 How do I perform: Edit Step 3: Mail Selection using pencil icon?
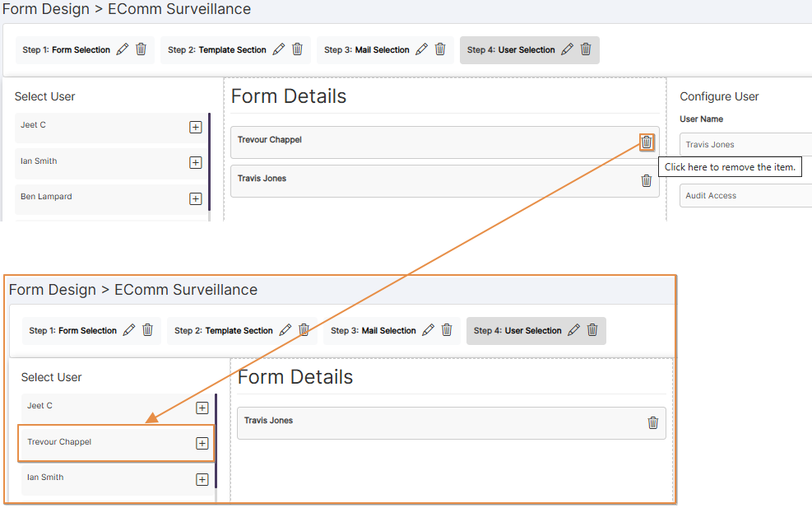click(421, 49)
